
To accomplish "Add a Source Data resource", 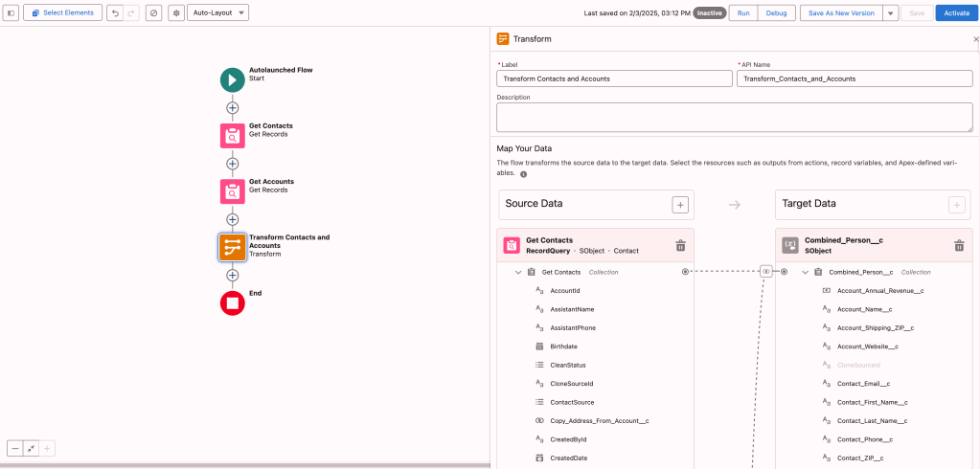I will pos(680,204).
